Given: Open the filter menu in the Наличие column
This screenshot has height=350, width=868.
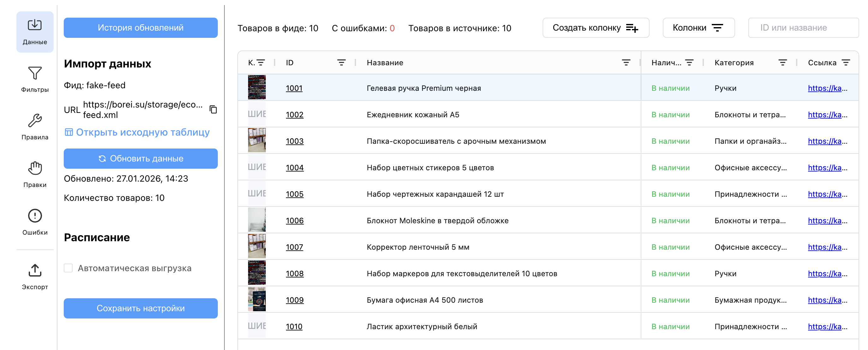Looking at the screenshot, I should (689, 63).
